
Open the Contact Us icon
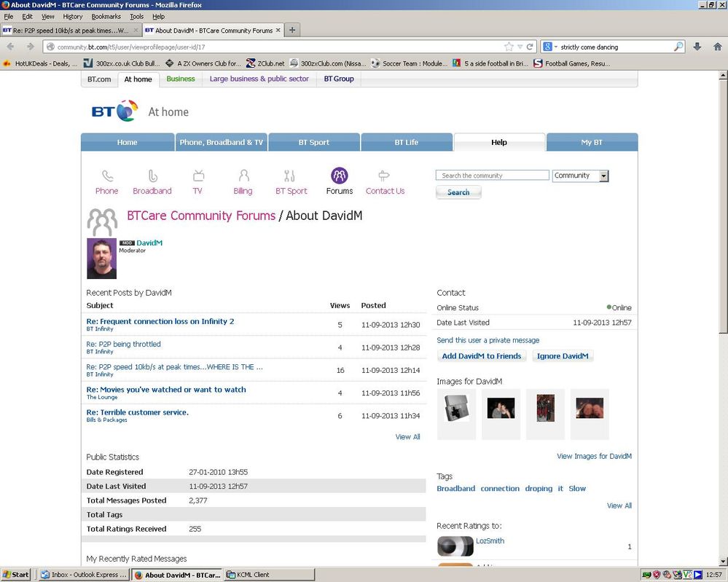[384, 176]
